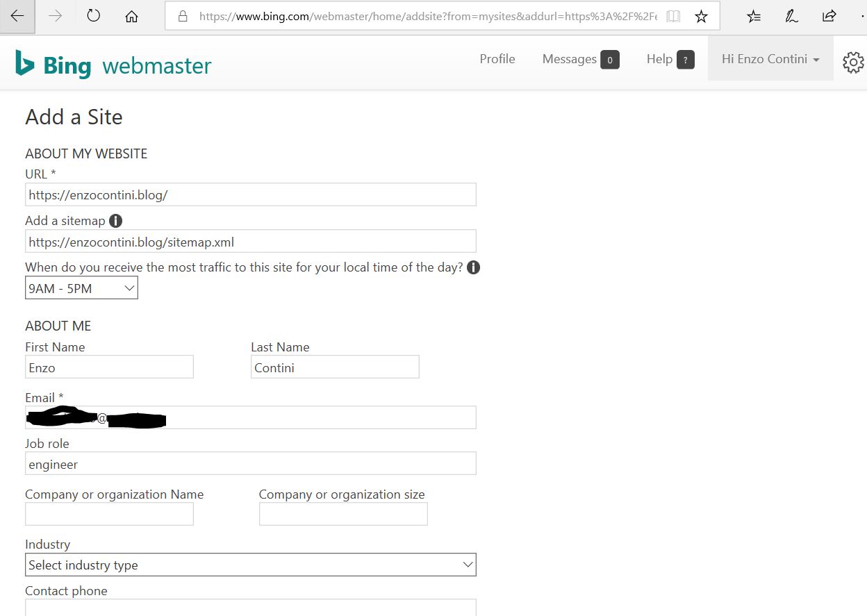Focus the Company or organization Name field
867x616 pixels.
(109, 514)
